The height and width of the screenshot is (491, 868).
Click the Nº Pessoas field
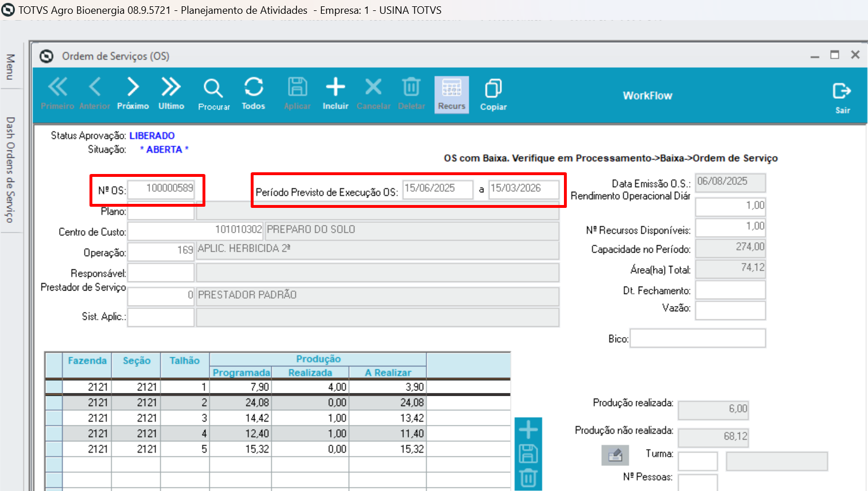click(x=698, y=481)
